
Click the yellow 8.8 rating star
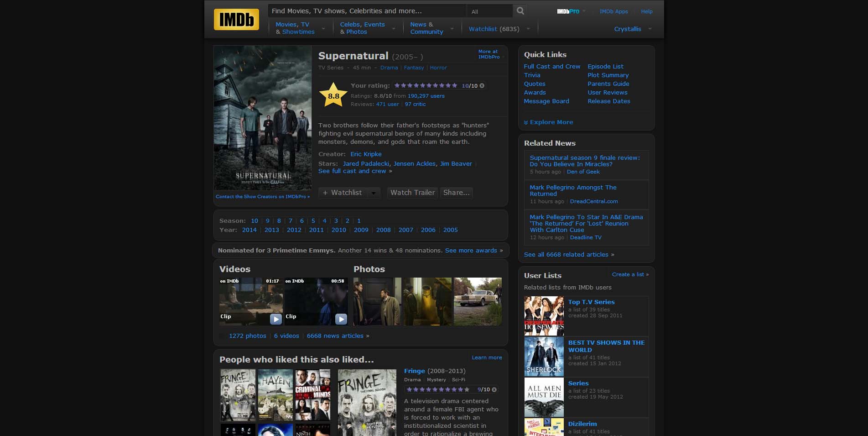coord(333,95)
